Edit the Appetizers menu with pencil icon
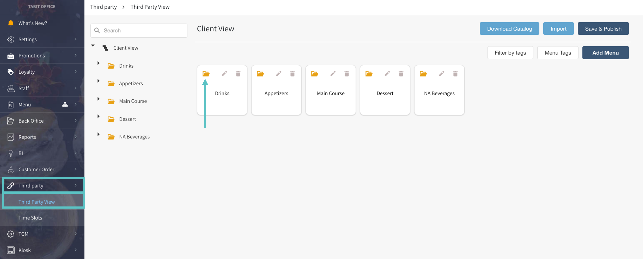The height and width of the screenshot is (259, 644). (279, 73)
